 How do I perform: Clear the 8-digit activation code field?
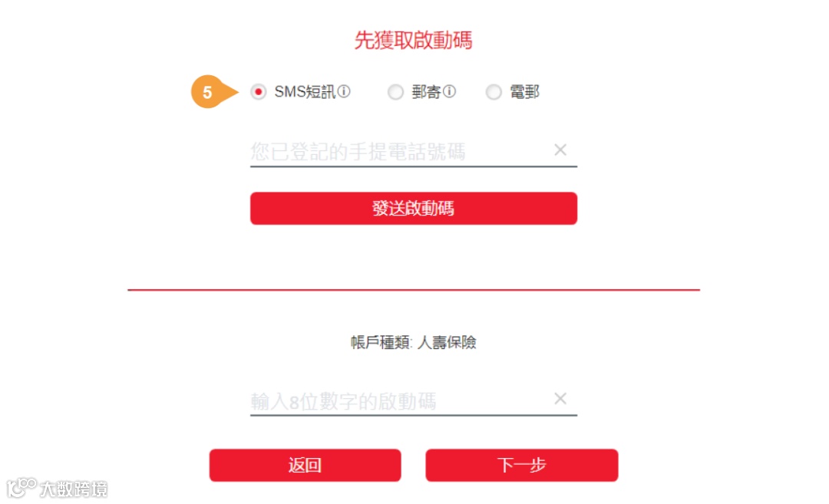pos(560,398)
